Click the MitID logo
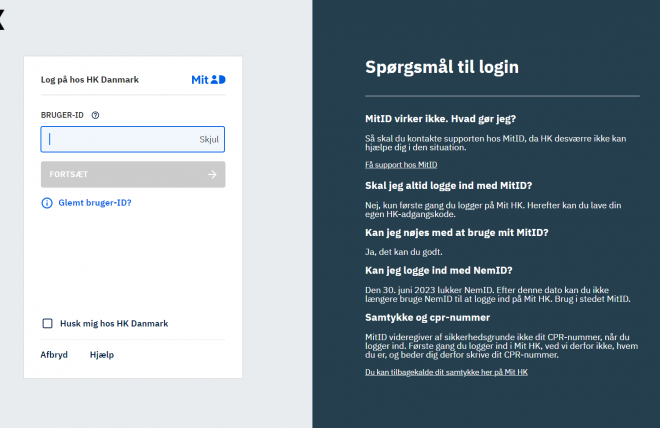Viewport: 660px width, 428px height. pos(208,80)
